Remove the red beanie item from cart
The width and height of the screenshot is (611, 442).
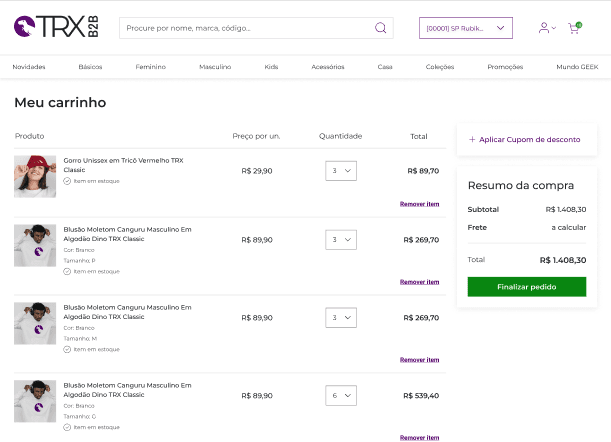(419, 204)
